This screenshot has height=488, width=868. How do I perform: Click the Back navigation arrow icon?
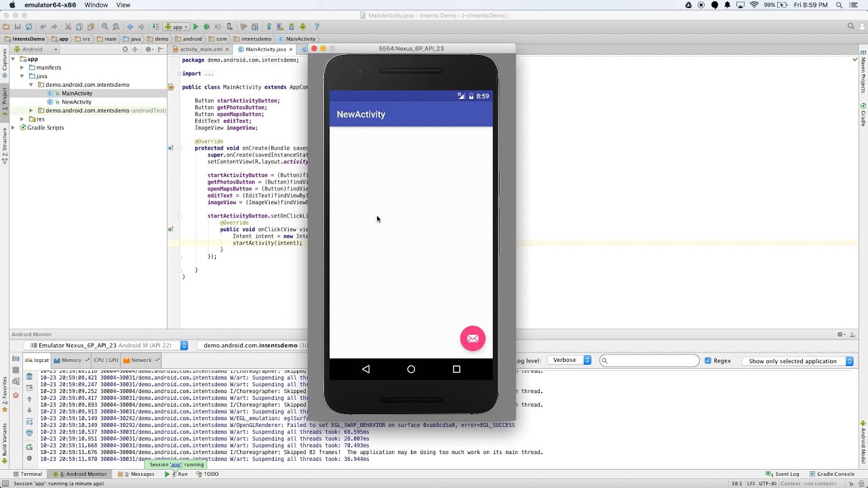tap(130, 27)
